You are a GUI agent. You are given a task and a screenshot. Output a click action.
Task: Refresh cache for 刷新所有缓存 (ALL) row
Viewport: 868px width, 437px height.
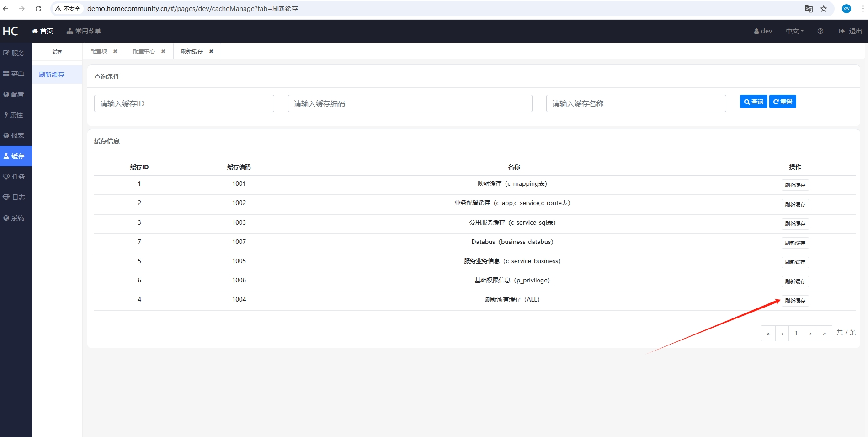pyautogui.click(x=795, y=301)
